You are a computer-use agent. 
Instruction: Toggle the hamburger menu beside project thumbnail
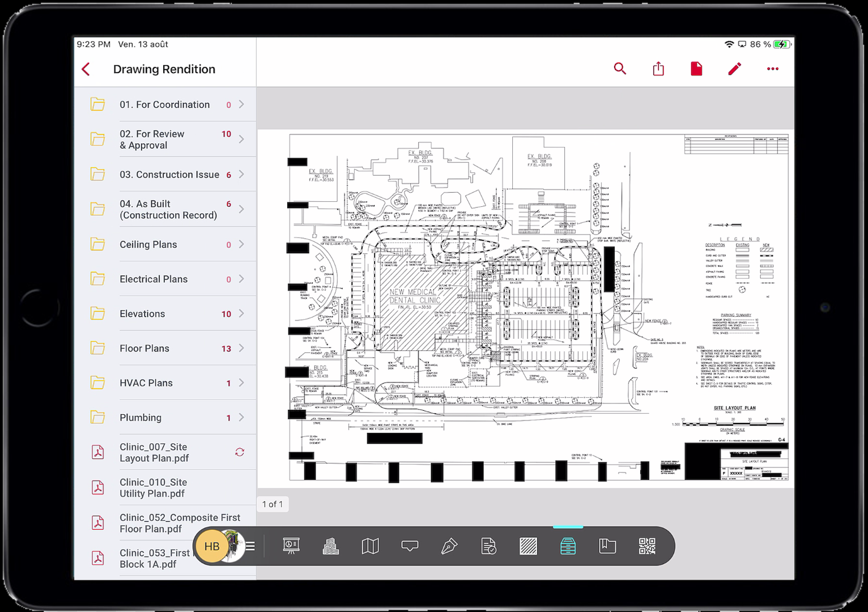250,546
